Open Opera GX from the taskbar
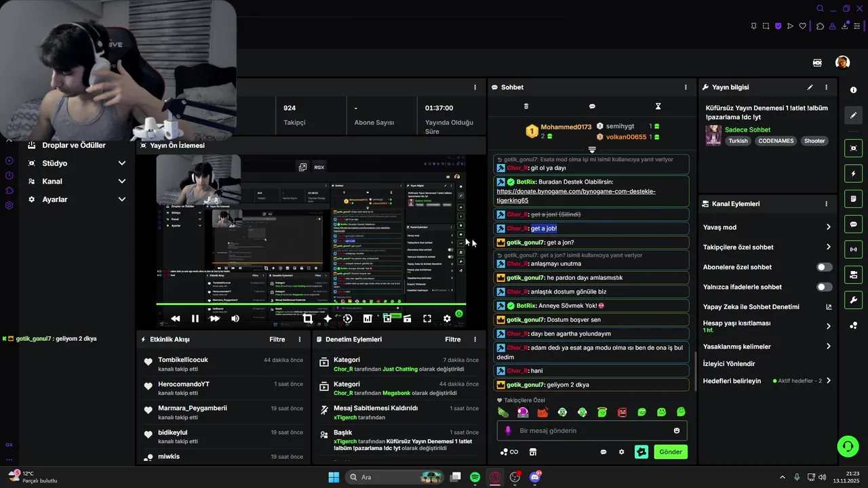The height and width of the screenshot is (488, 868). [x=495, y=477]
